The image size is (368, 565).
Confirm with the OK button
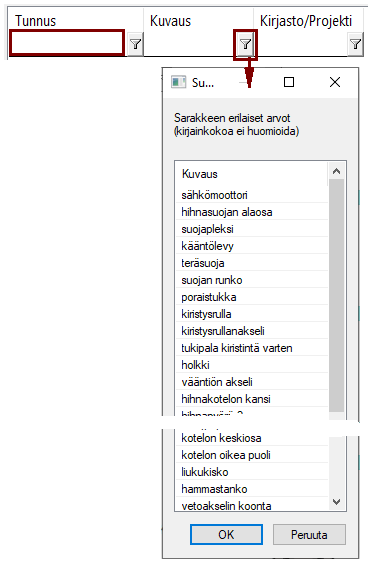tap(226, 534)
